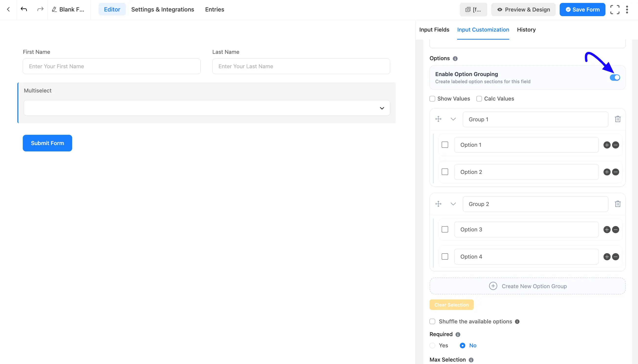
Task: Collapse Group 1 with chevron
Action: click(x=453, y=119)
